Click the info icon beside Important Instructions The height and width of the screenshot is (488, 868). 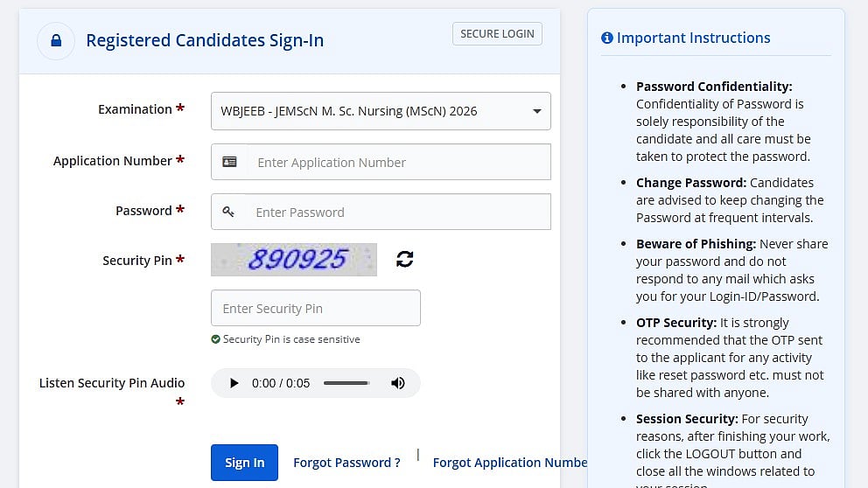click(x=607, y=38)
